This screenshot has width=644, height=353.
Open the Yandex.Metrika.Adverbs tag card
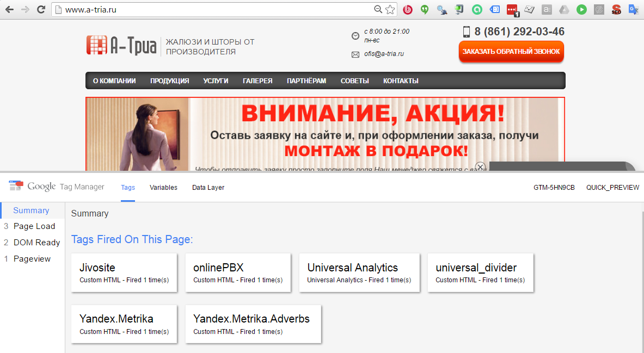pyautogui.click(x=253, y=324)
